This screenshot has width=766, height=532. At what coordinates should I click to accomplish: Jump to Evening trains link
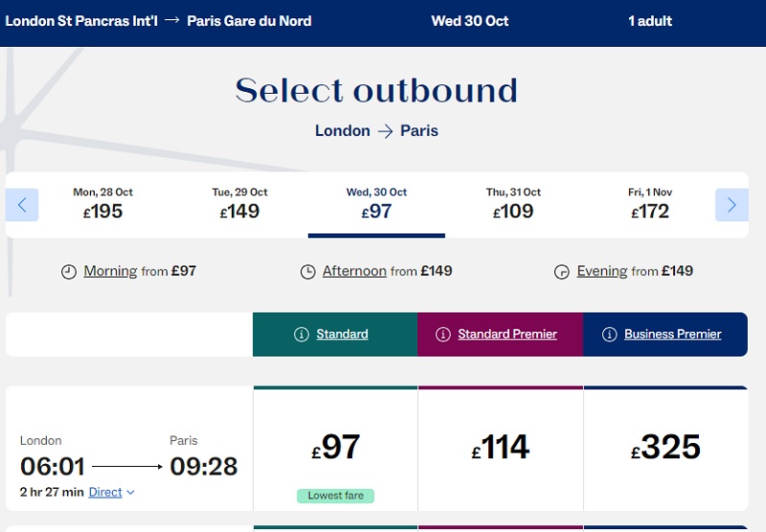click(601, 271)
